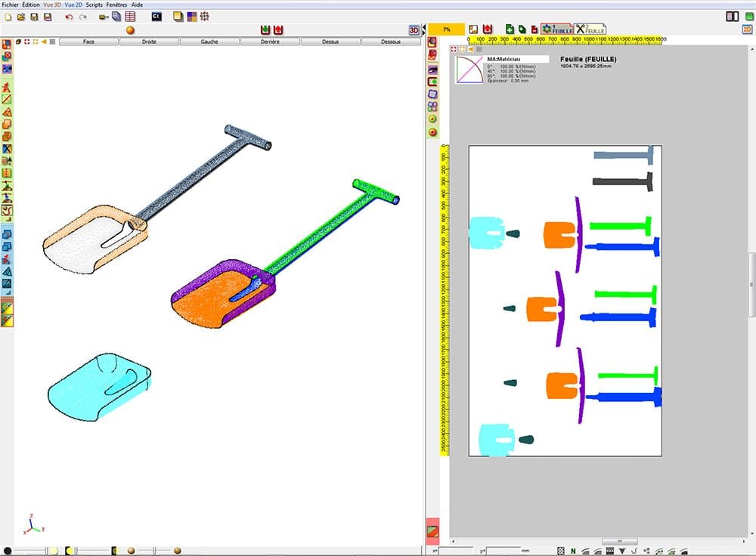Open the Scripts menu
Screen dimensions: 756x556
click(x=94, y=5)
